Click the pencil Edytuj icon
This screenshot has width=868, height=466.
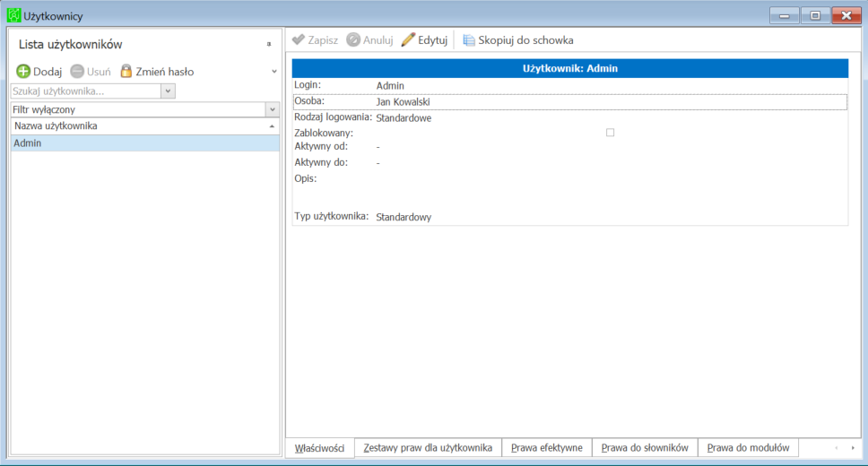pos(408,39)
